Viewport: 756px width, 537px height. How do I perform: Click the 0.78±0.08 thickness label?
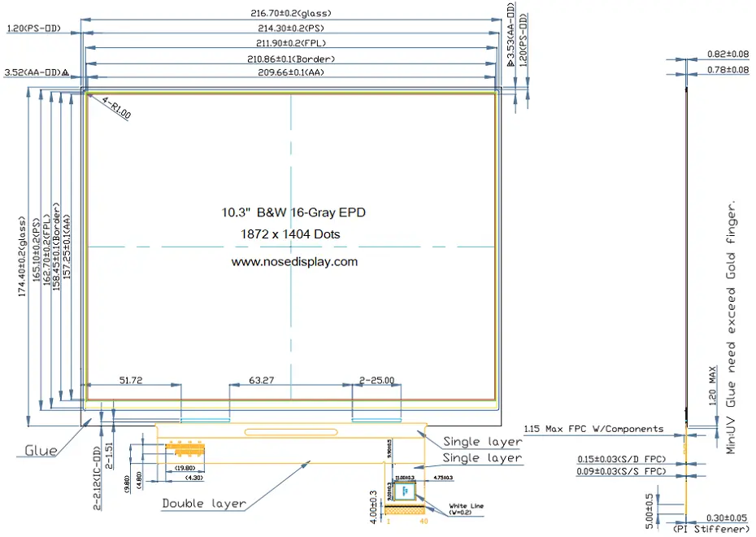(x=728, y=70)
